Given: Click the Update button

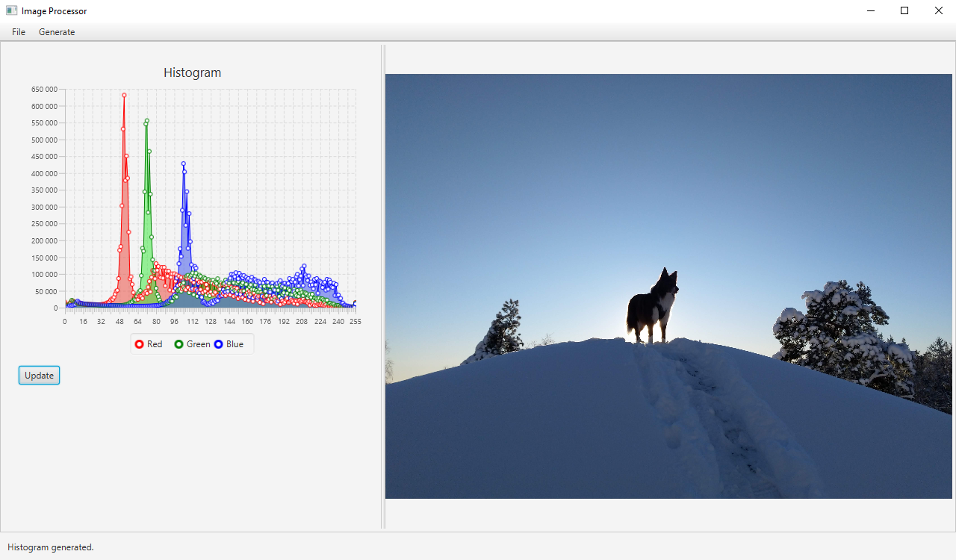Looking at the screenshot, I should 39,375.
